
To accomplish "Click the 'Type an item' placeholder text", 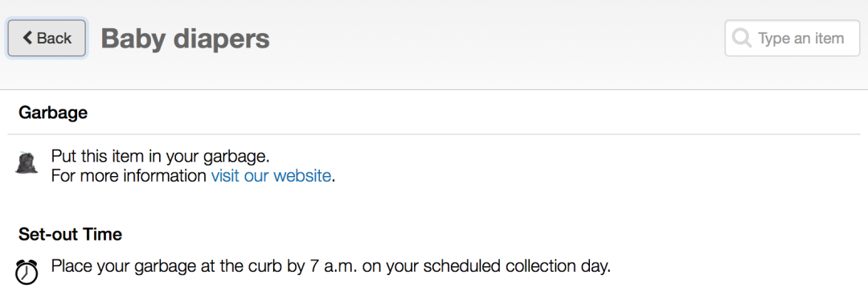I will pos(801,38).
